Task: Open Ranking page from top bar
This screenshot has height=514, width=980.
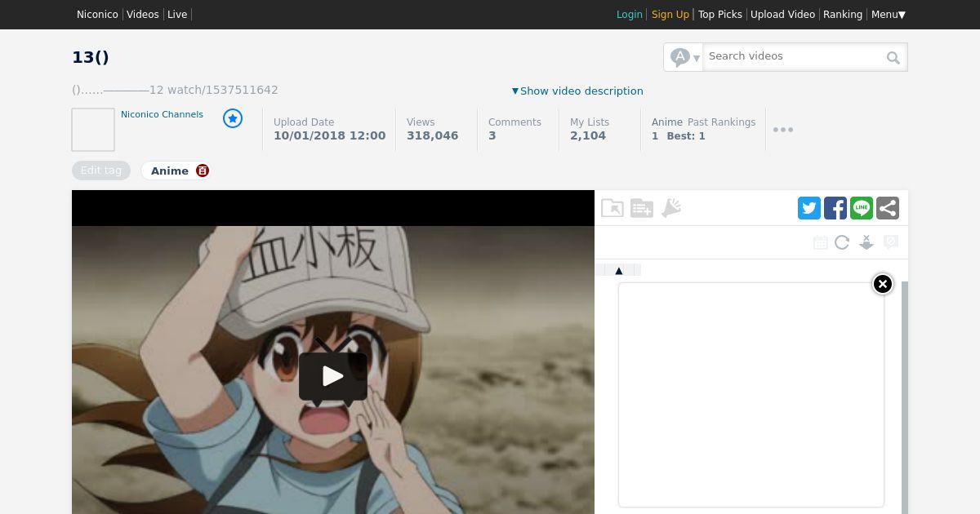Action: (x=843, y=15)
